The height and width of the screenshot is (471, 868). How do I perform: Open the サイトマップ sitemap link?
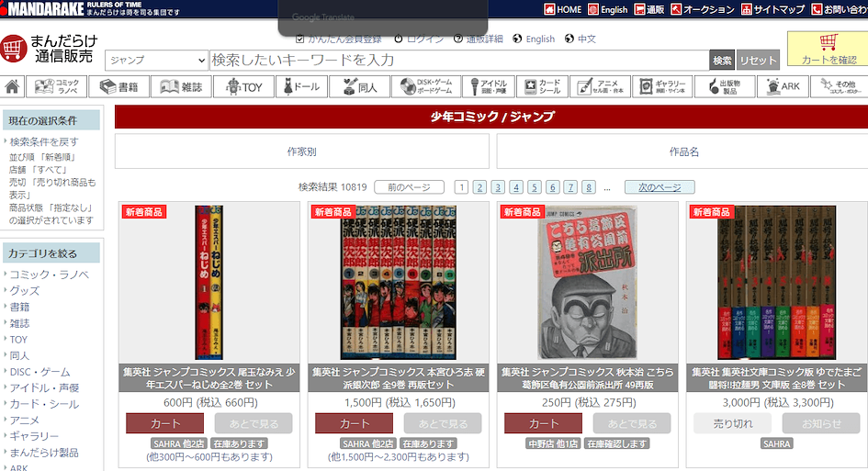(x=772, y=9)
